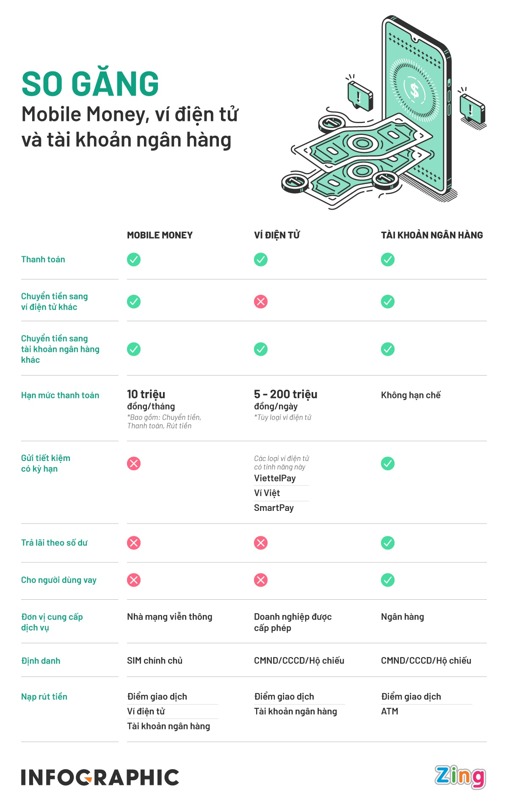Click the red X in Ví điện tử's e-wallet transfer row

261,302
